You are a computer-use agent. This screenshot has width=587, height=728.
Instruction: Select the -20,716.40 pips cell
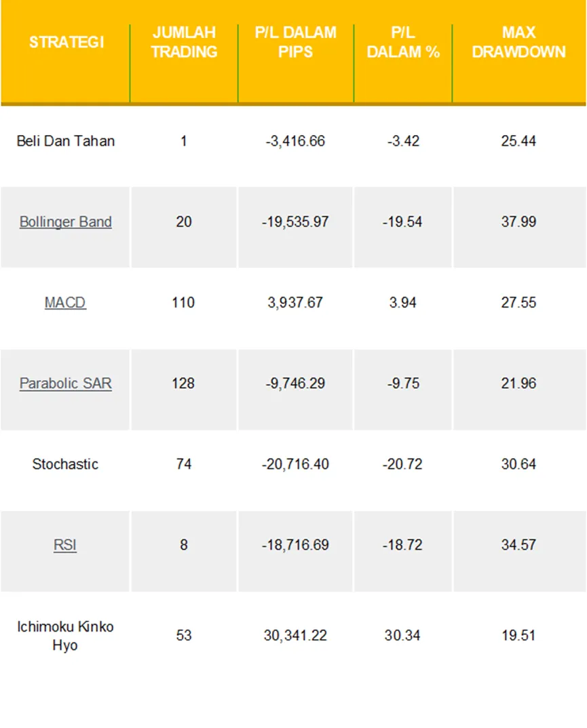click(x=295, y=464)
